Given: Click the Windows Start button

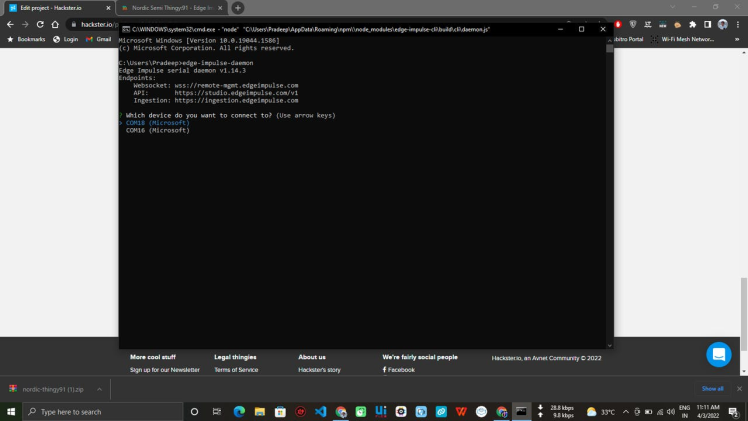Looking at the screenshot, I should pyautogui.click(x=12, y=411).
